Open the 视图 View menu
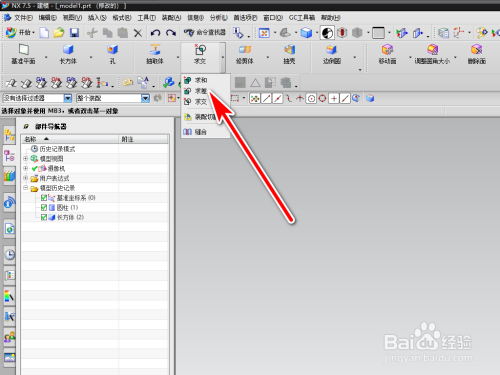Screen dimensions: 500x375 pos(72,18)
